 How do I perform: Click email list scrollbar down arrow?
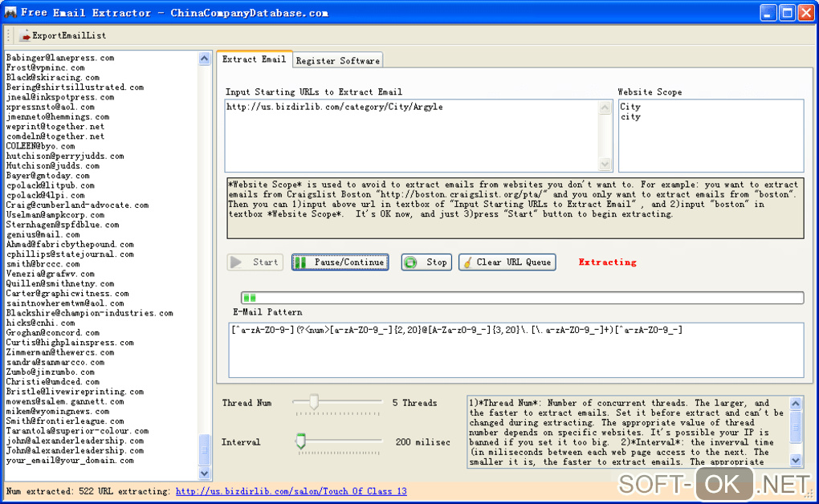tap(204, 474)
